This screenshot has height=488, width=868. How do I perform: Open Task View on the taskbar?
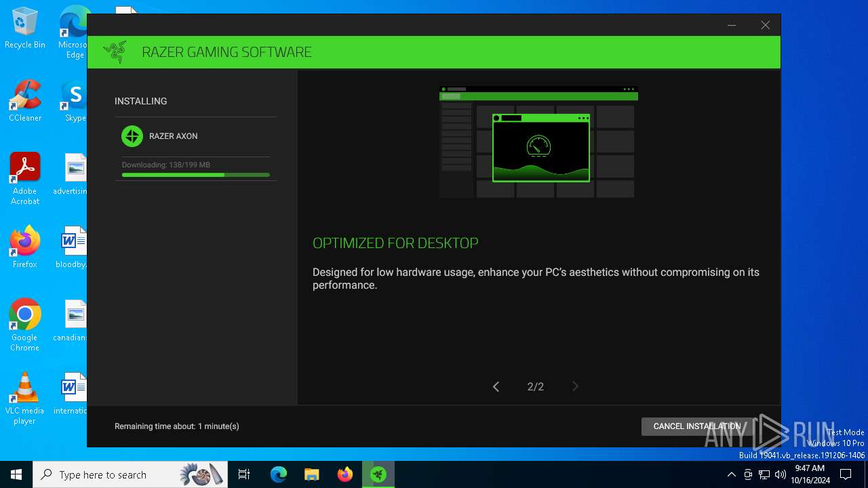point(245,474)
